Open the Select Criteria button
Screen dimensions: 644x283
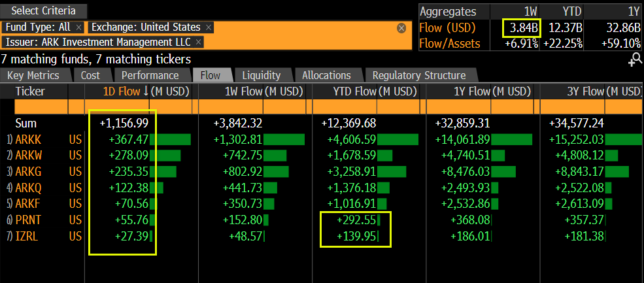tap(44, 10)
